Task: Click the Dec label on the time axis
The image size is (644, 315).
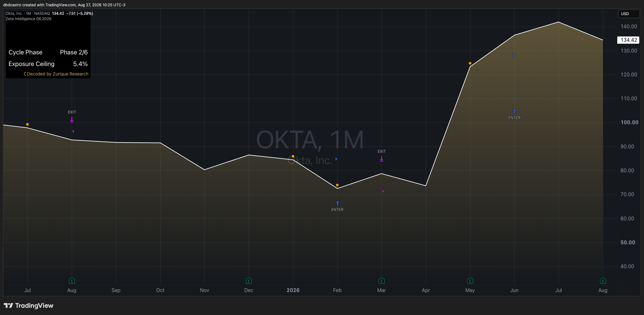Action: pos(249,290)
